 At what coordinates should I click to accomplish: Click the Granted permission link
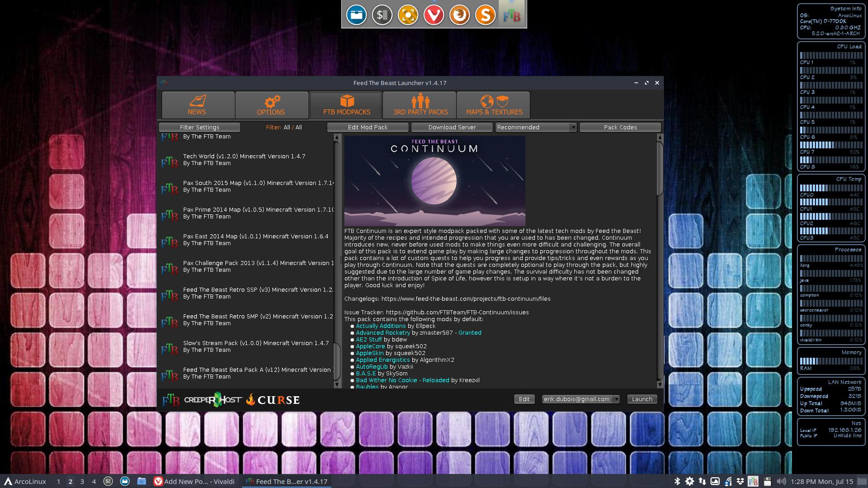[470, 332]
